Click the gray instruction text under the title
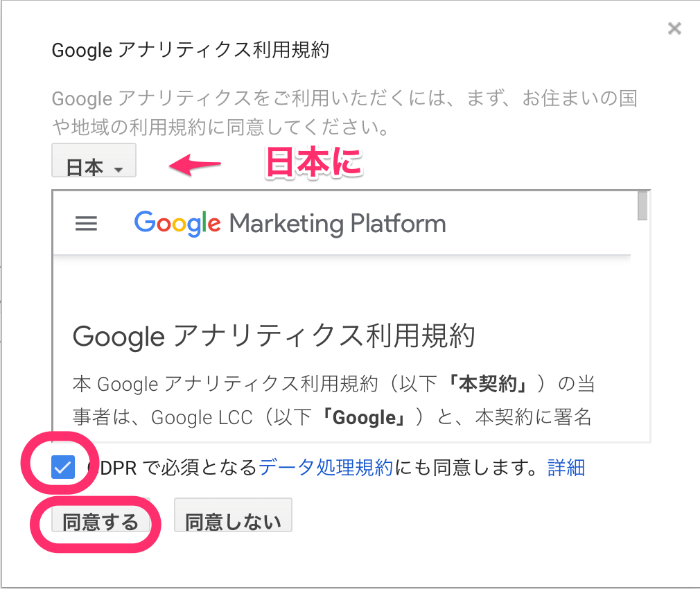 pos(344,113)
